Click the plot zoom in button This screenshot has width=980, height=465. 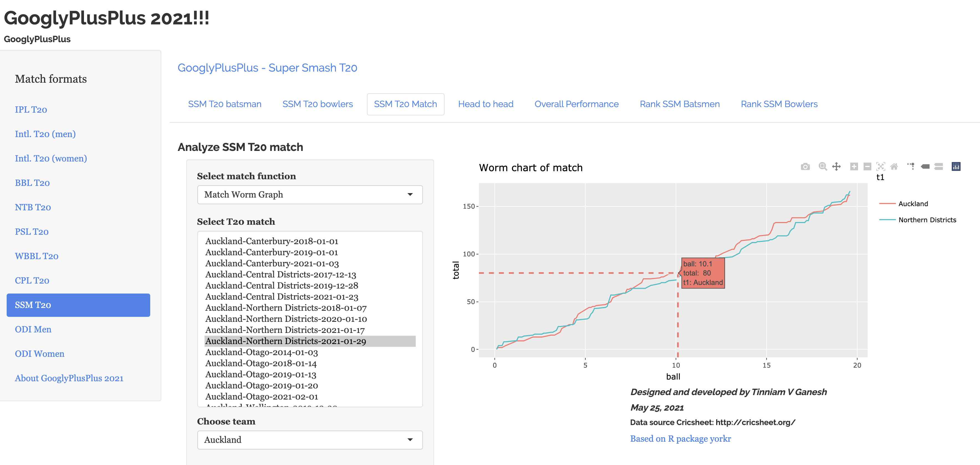point(854,167)
